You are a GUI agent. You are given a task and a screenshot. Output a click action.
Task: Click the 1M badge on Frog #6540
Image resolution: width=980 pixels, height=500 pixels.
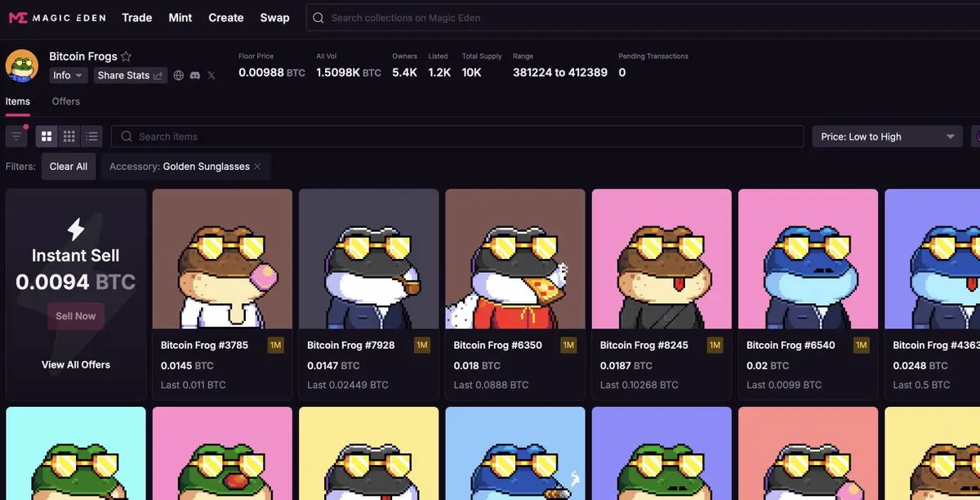pyautogui.click(x=862, y=346)
